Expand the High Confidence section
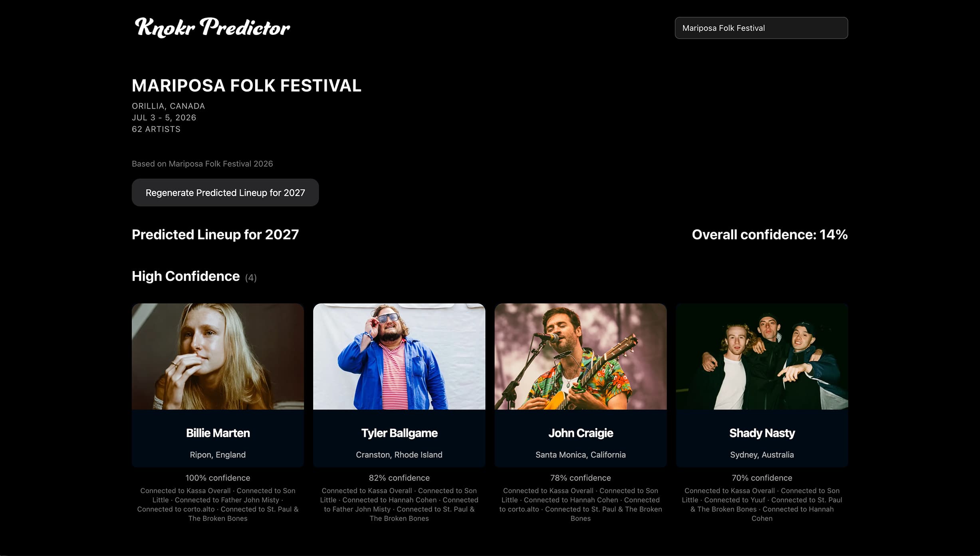980x556 pixels. pos(186,276)
